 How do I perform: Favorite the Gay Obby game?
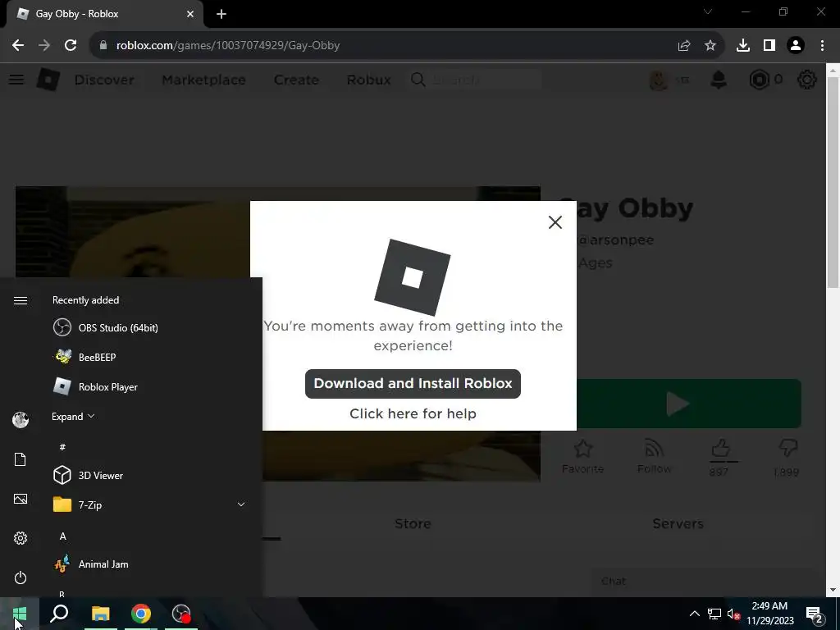[x=583, y=456]
